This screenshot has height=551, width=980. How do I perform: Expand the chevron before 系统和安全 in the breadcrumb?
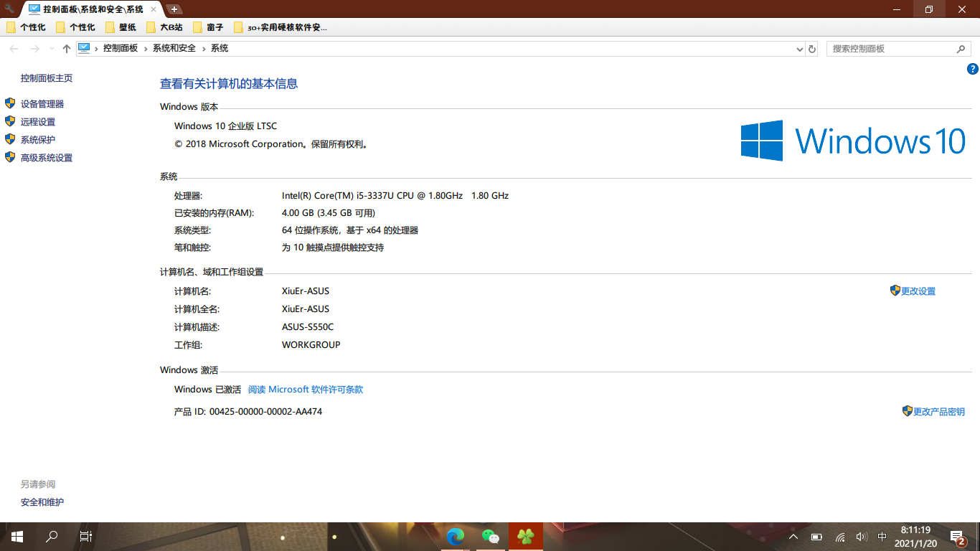146,48
